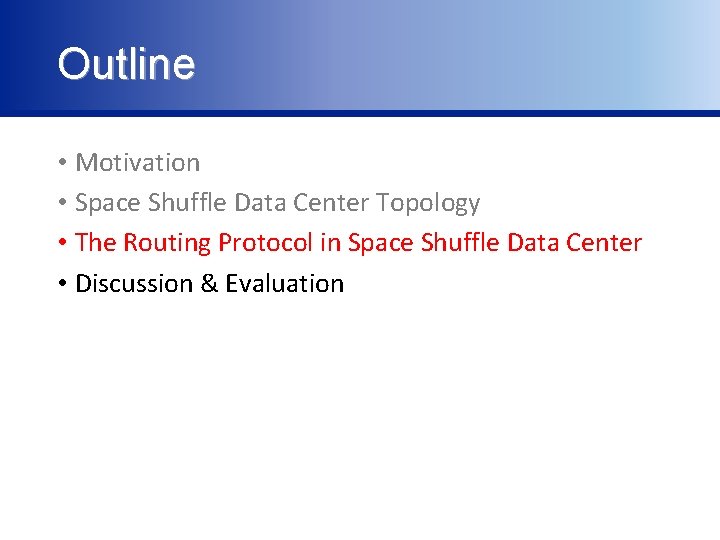Click the red "The Routing Protocol" line
720x540 pixels.
[359, 243]
